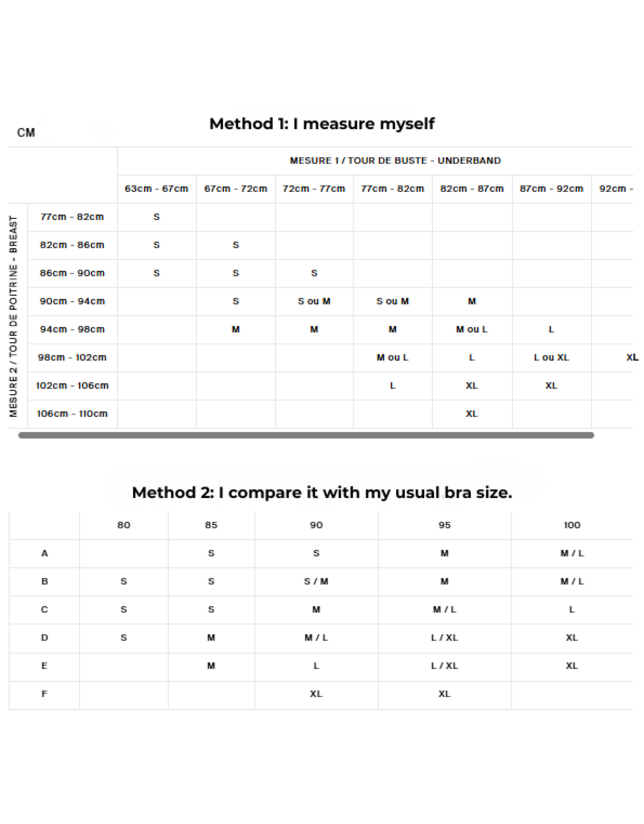Click the 100 band size column header
Screen dimensions: 644x824
pos(572,525)
